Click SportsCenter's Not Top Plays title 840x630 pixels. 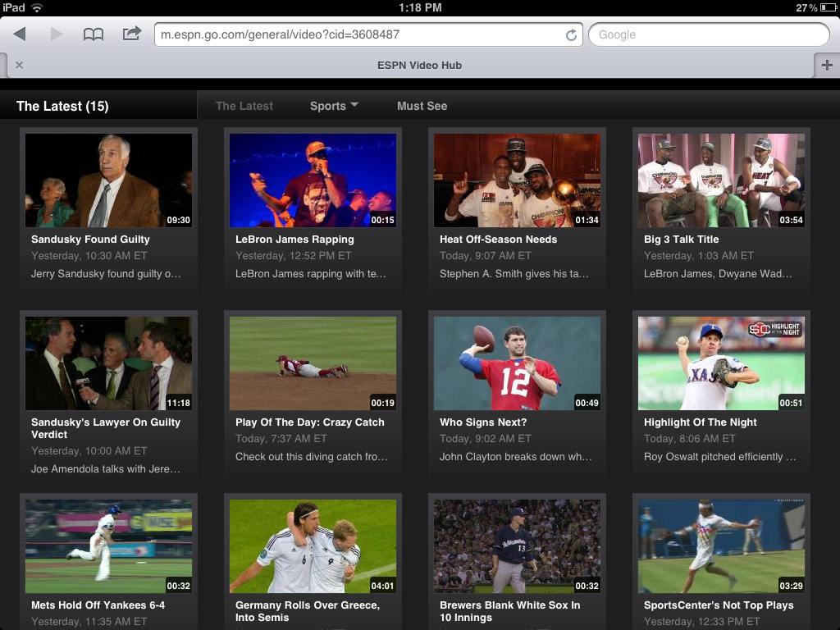point(719,605)
